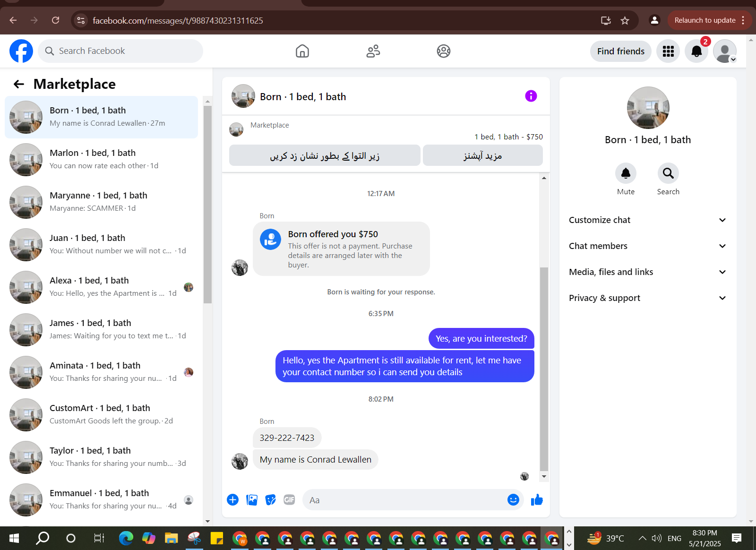Click the Yes, are you interested? message
Screen dimensions: 756x550
tap(481, 339)
